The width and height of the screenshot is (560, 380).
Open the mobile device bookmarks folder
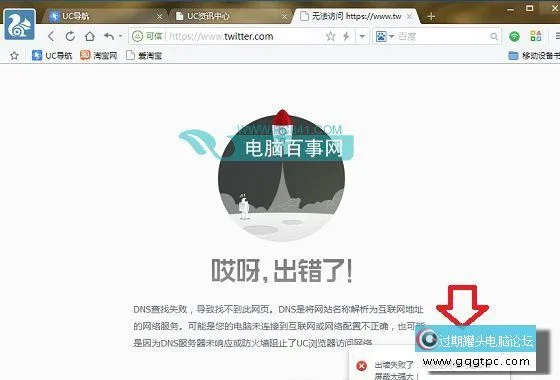click(x=534, y=56)
